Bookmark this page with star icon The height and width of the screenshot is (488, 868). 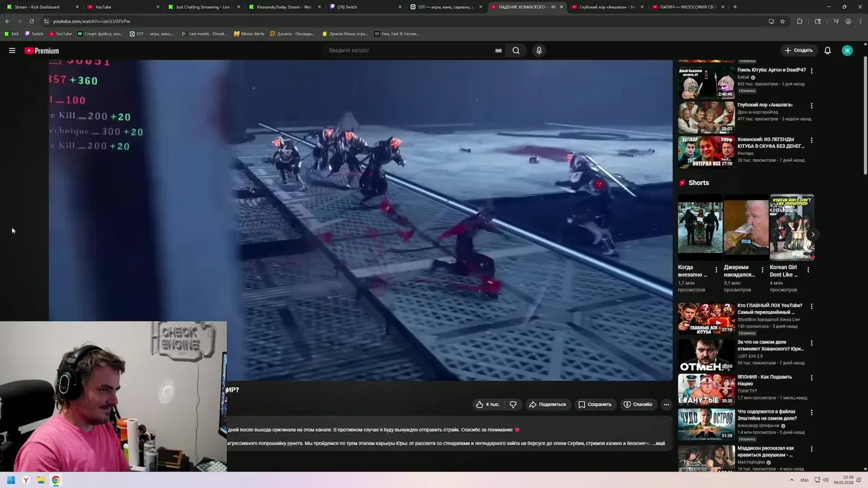(783, 21)
